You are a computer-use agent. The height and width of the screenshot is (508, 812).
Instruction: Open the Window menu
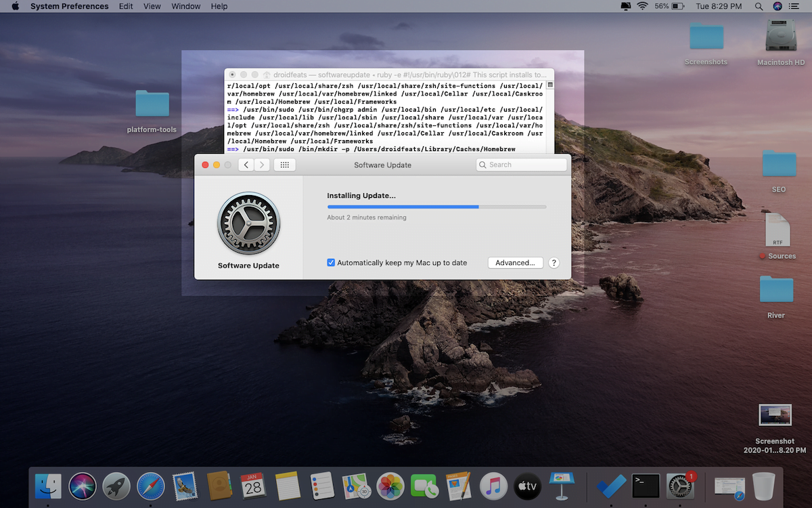tap(185, 6)
